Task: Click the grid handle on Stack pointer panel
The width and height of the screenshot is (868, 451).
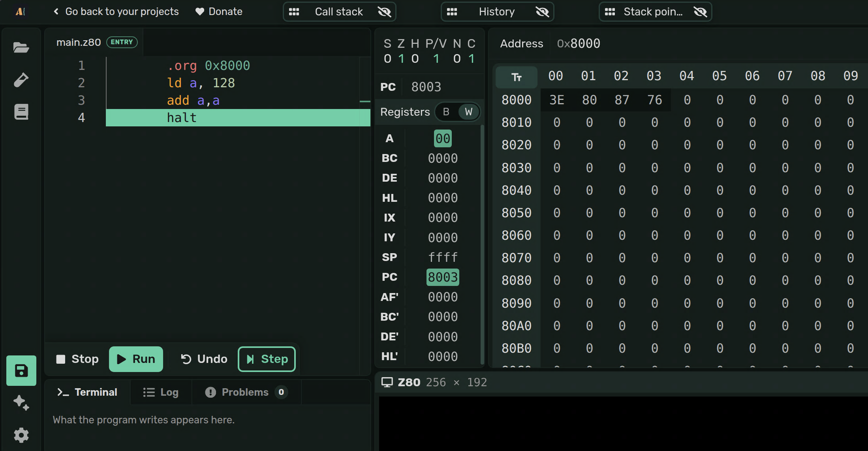Action: [x=610, y=12]
